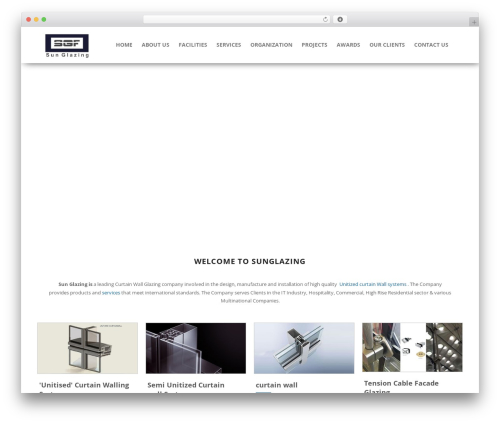This screenshot has width=500, height=423.
Task: Click the curtain wall title
Action: (x=277, y=385)
